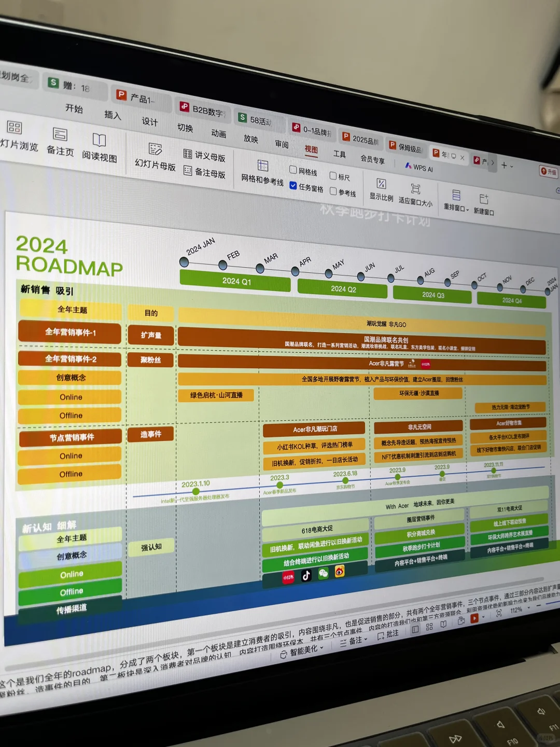Click fit-slide icon beside 112% zoom
Viewport: 560px width, 747px height.
[x=498, y=613]
